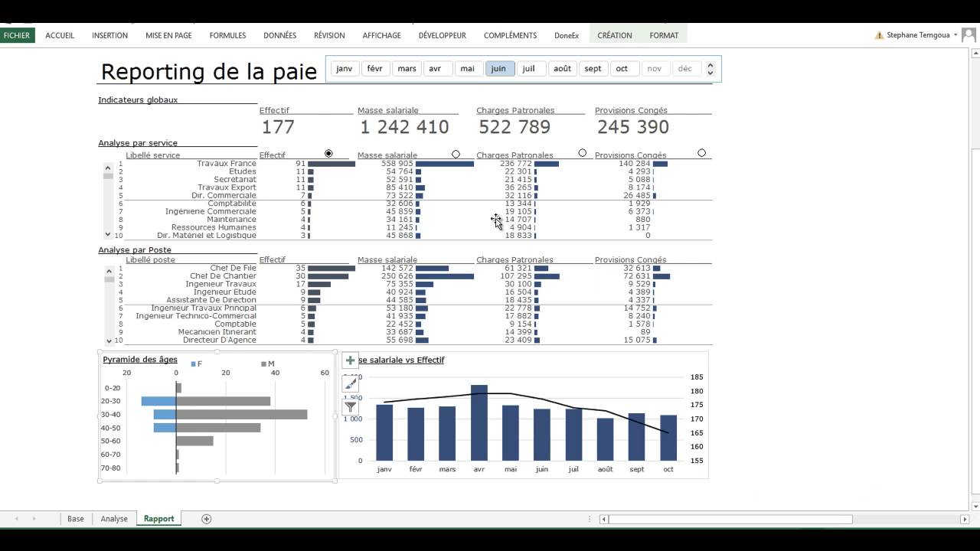Viewport: 980px width, 551px height.
Task: Select févr in month slicer
Action: [375, 68]
